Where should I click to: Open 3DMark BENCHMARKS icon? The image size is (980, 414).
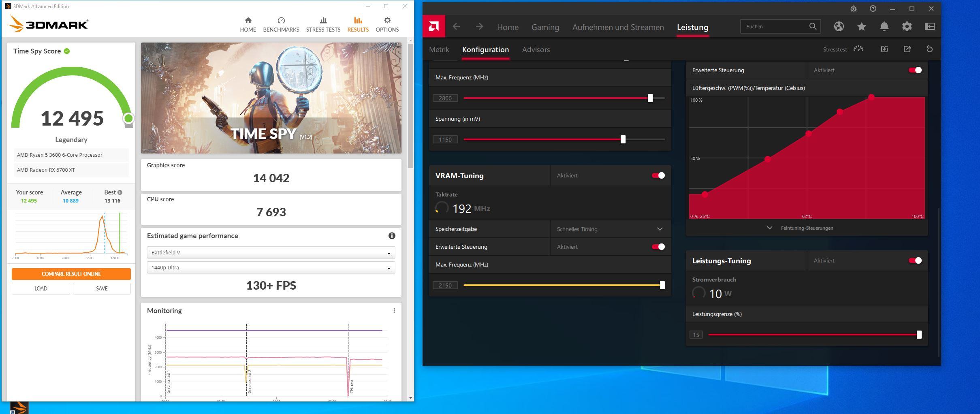(x=281, y=20)
